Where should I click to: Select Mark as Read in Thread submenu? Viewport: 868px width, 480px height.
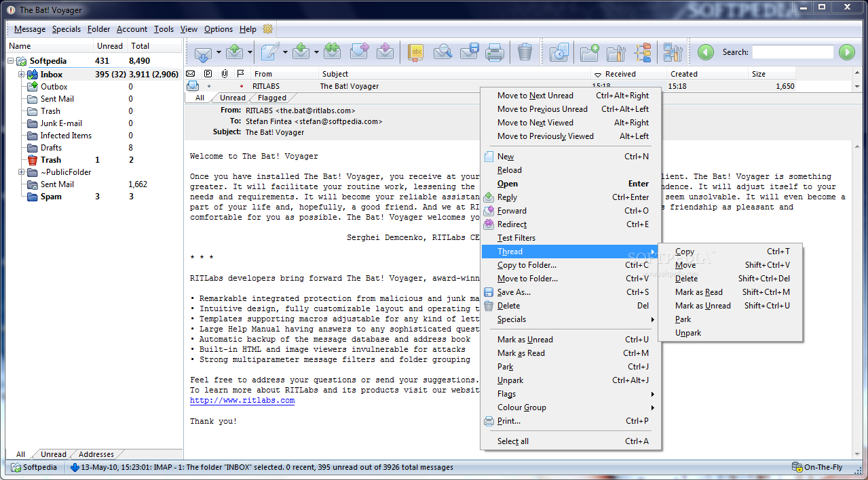click(x=730, y=292)
